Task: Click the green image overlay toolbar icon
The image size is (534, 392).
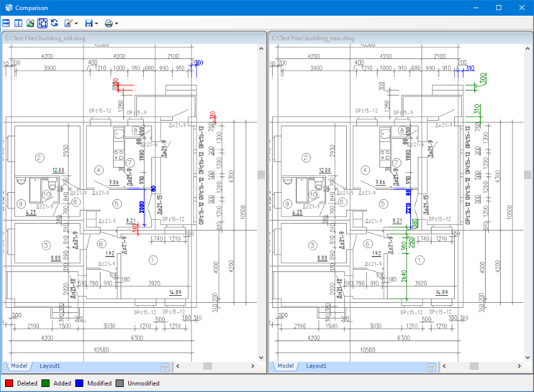Action: (x=30, y=23)
